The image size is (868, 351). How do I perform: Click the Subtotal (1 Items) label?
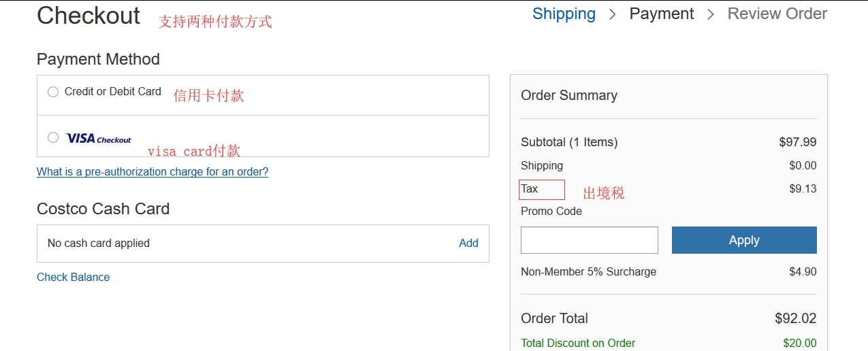pyautogui.click(x=569, y=142)
